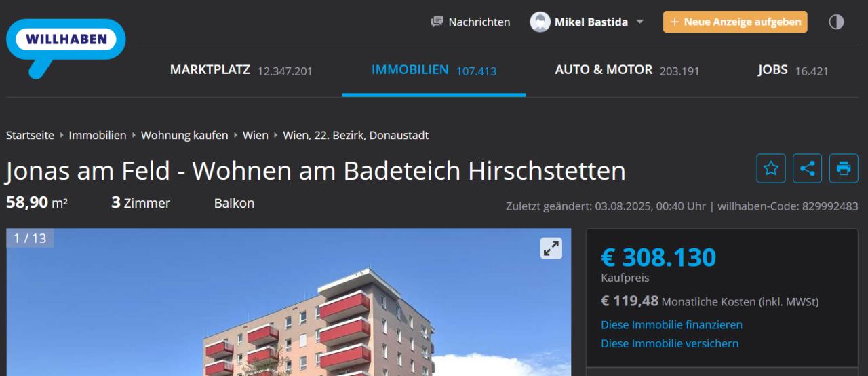Screen dimensions: 868x376
Task: Click Neue Anzeige aufgeben button
Action: pyautogui.click(x=735, y=22)
